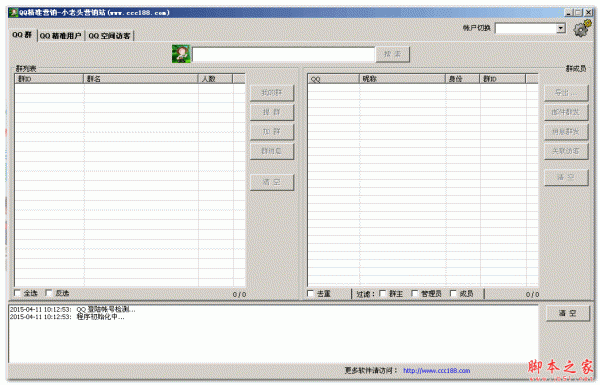Click the 邮件群发 mass-mail button

click(x=566, y=113)
